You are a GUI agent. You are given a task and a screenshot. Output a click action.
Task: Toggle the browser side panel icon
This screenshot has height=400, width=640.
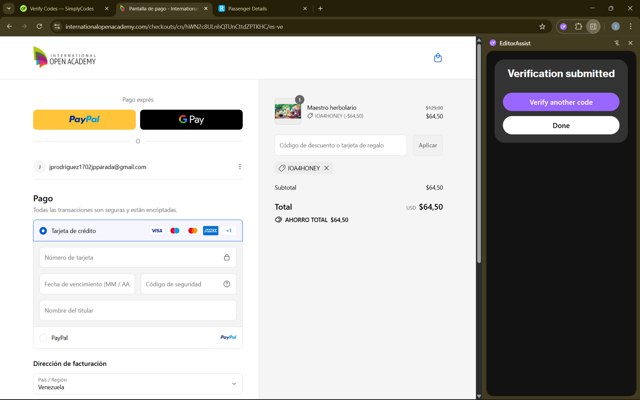(x=593, y=27)
